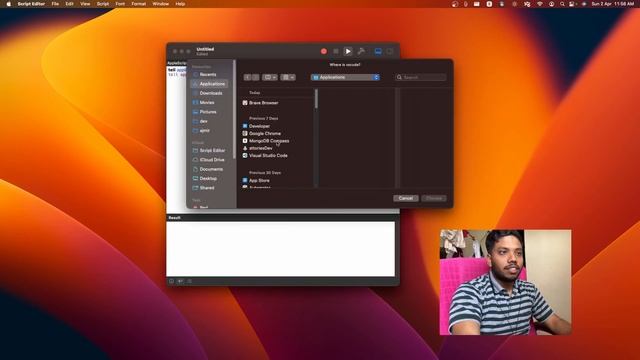Open the Format menu

point(139,4)
